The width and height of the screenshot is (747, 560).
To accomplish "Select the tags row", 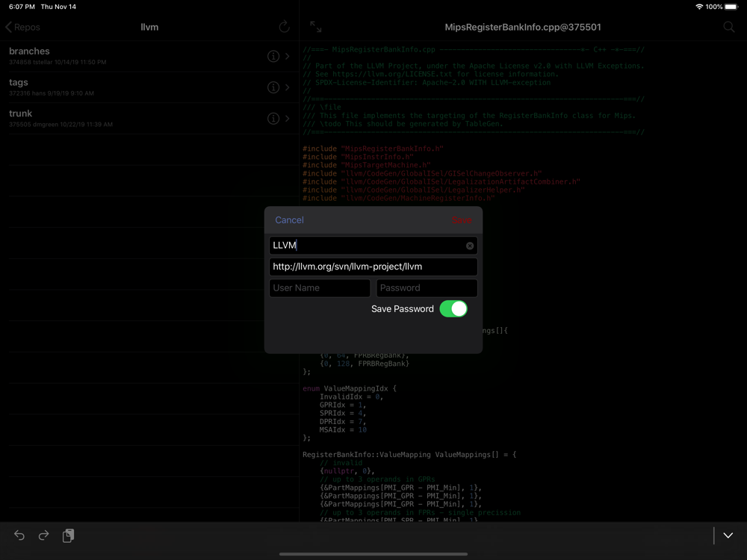I will (x=149, y=87).
